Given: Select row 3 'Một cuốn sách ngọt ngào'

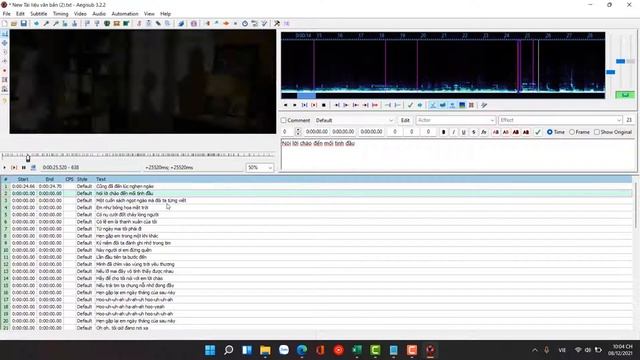Looking at the screenshot, I should 316,200.
